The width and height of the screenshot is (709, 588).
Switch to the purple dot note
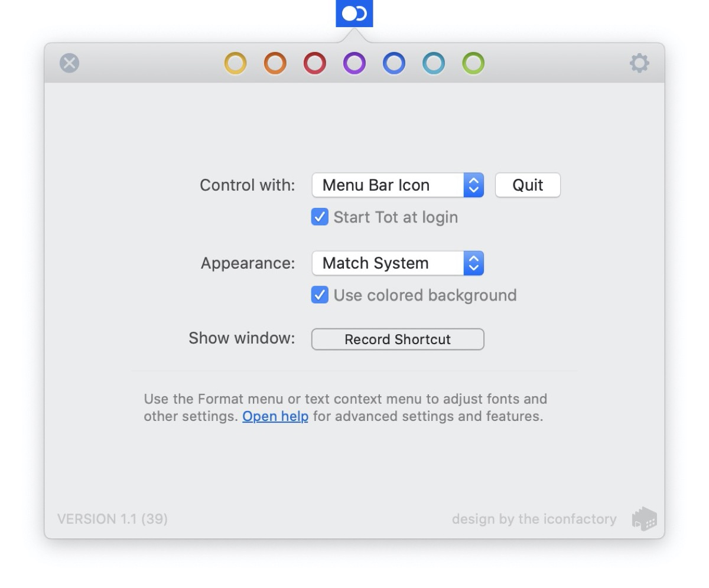point(354,63)
